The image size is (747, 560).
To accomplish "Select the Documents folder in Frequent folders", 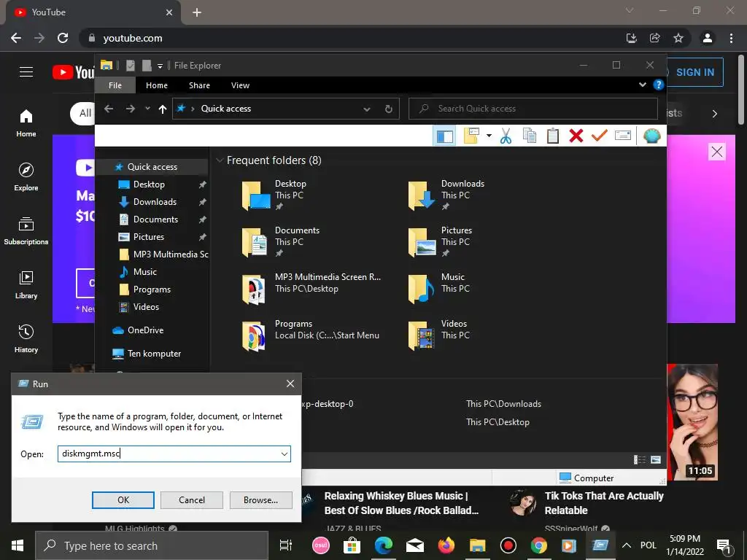I will (x=280, y=242).
